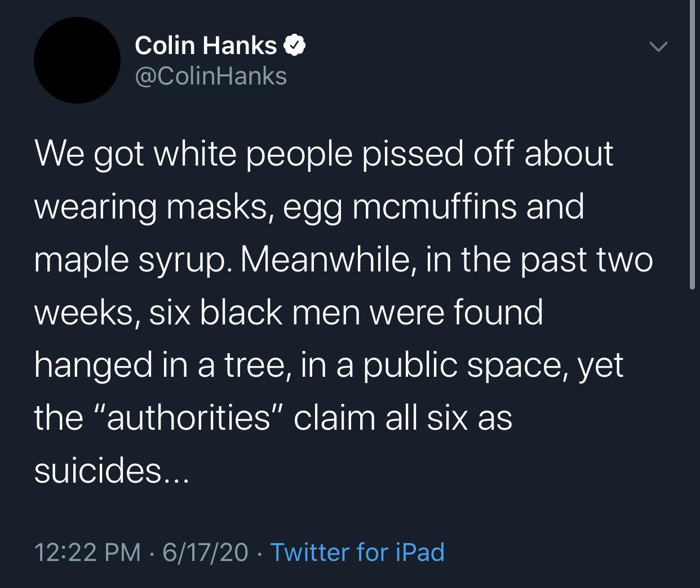Click the Twitter for iPad source link

click(x=357, y=552)
